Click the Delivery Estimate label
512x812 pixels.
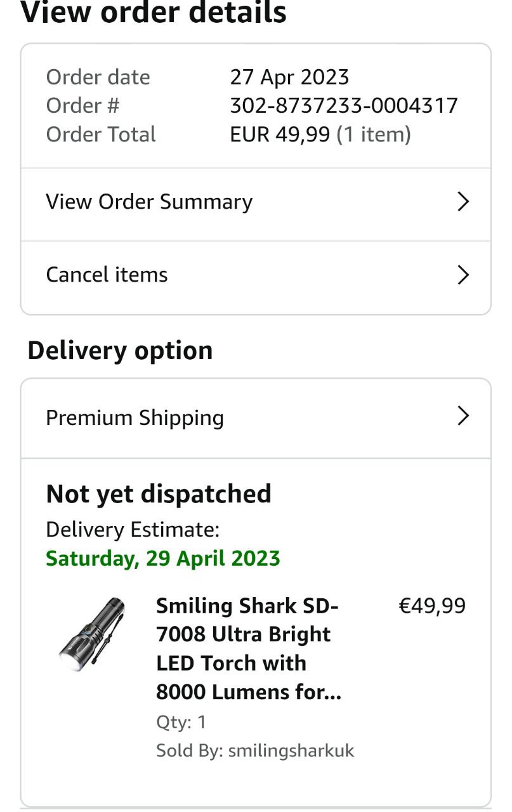click(133, 529)
